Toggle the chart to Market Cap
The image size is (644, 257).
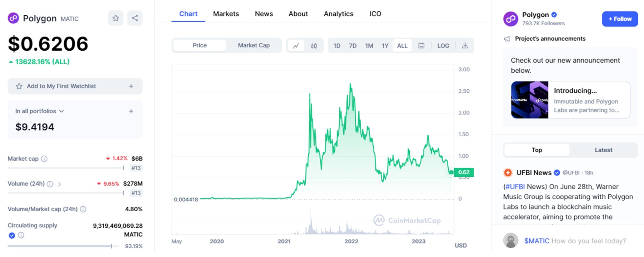click(254, 45)
